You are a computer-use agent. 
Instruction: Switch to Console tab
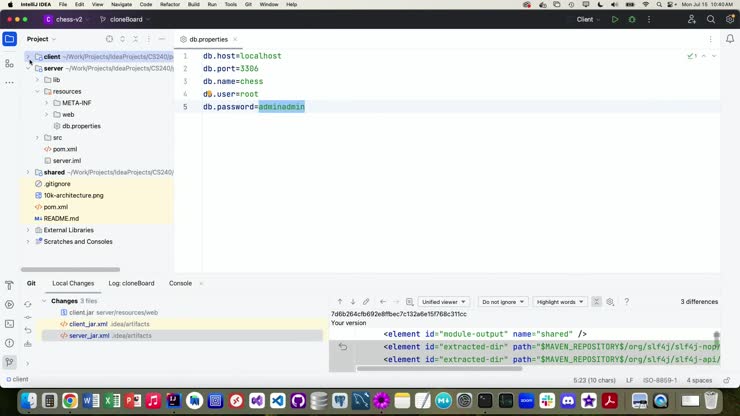click(x=180, y=283)
